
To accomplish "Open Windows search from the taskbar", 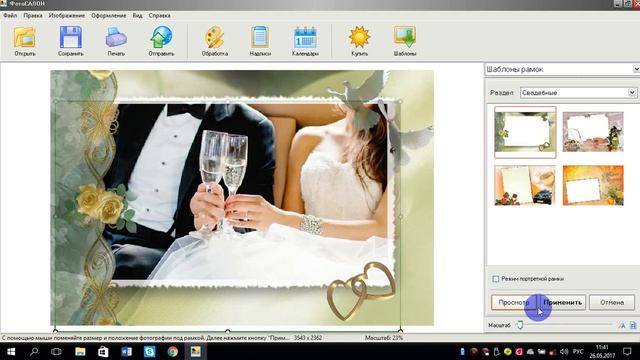I will pos(34,351).
